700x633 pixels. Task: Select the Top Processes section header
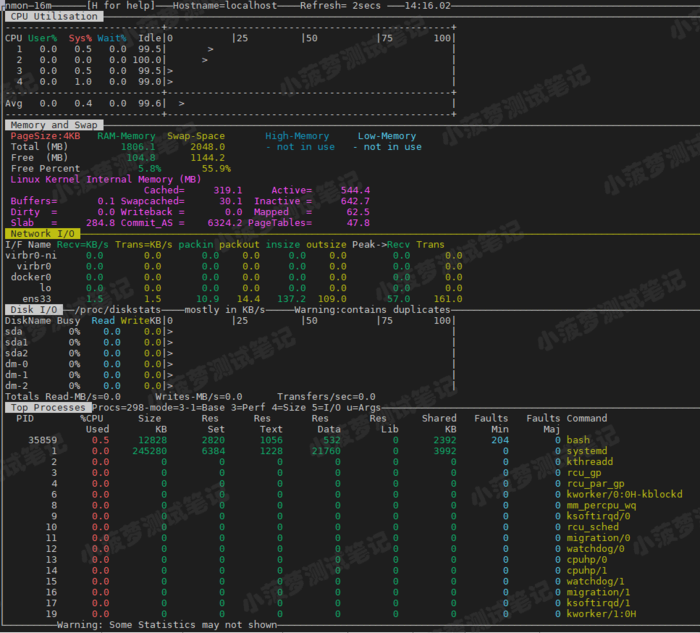point(48,407)
